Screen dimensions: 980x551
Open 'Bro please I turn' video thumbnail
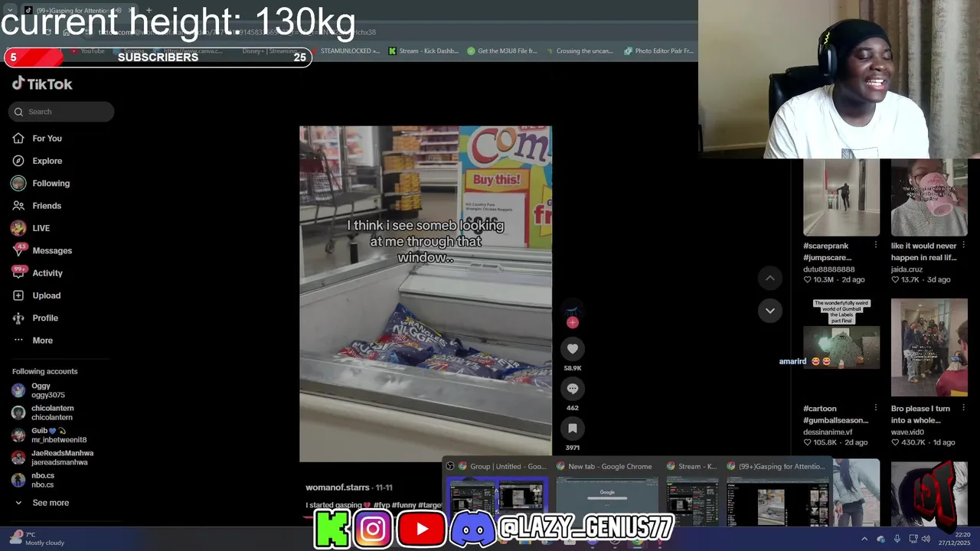(x=929, y=347)
